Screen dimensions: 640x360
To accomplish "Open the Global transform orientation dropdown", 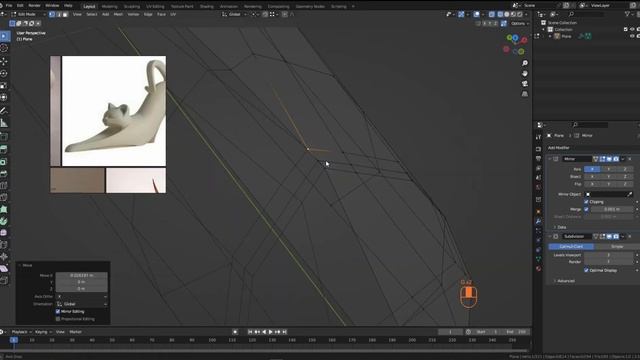I will point(234,14).
